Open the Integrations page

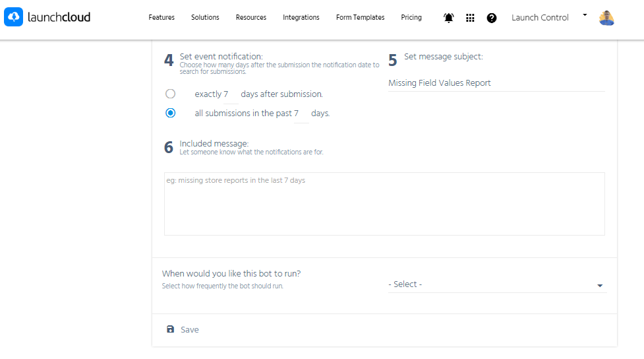(x=301, y=18)
